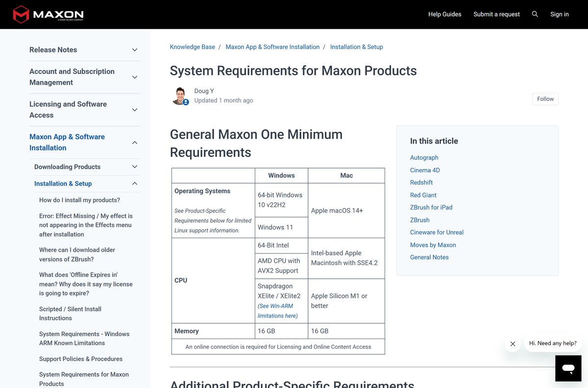Follow the 'See Win-ARM limitations here' link
Image resolution: width=588 pixels, height=388 pixels.
tap(278, 311)
